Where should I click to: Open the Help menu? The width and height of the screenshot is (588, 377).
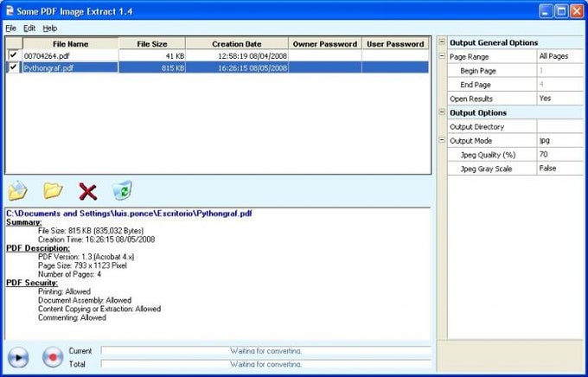(49, 29)
